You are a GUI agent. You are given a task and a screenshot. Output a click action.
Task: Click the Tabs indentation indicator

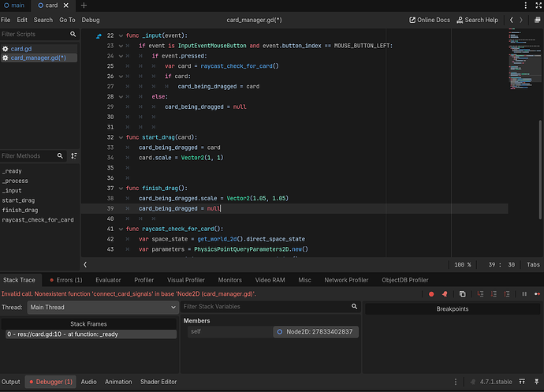[533, 264]
